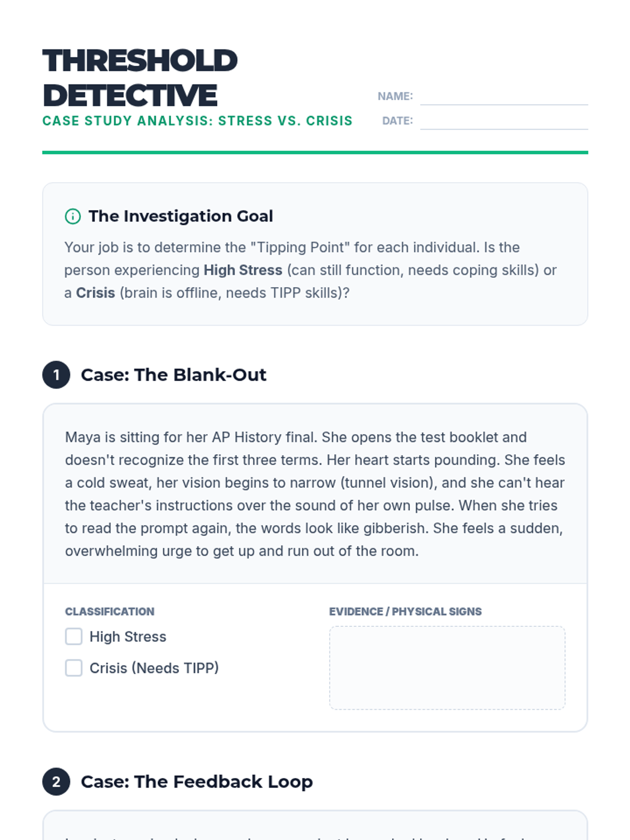
Task: Click the CLASSIFICATION section label
Action: point(110,612)
